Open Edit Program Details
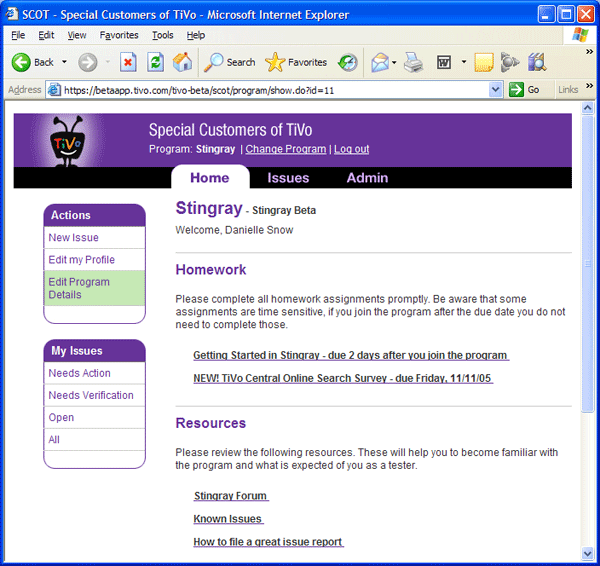The image size is (600, 566). [95, 288]
